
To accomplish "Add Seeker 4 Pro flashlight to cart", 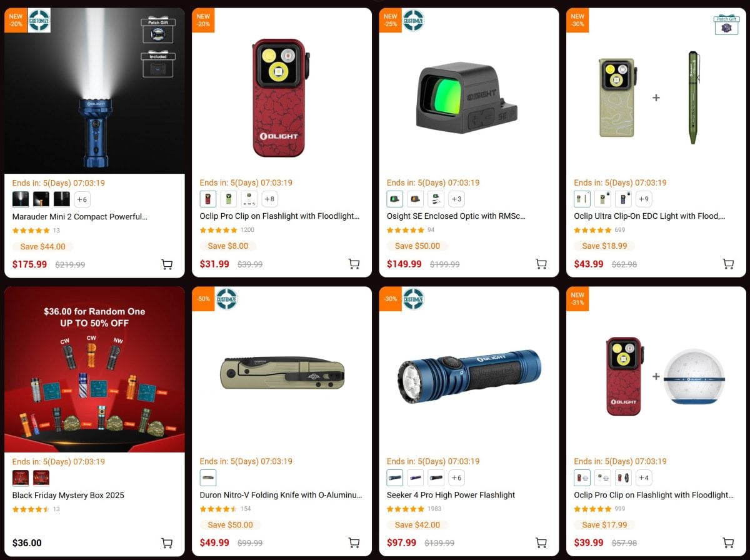I will (541, 543).
